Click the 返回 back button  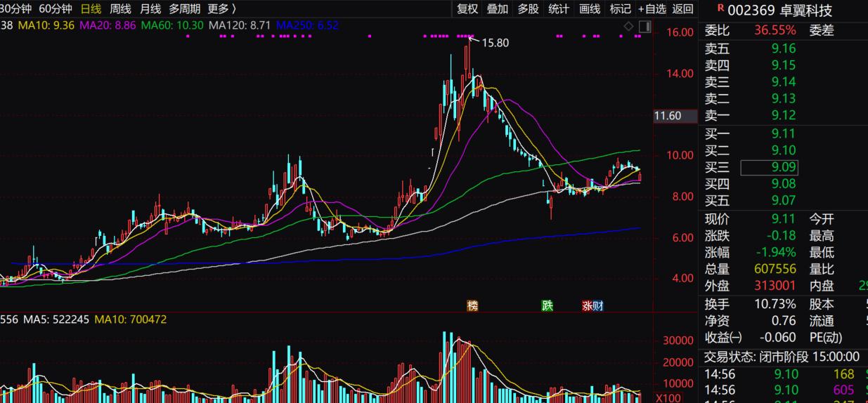[x=682, y=8]
